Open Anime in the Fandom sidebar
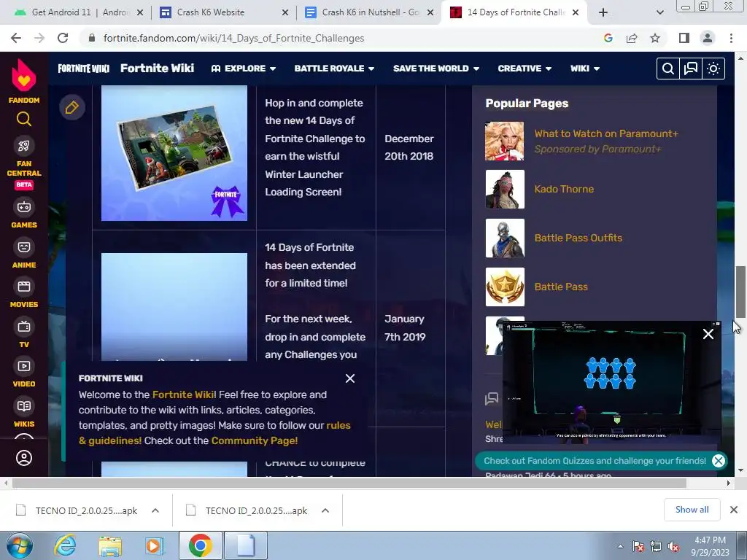This screenshot has height=560, width=747. click(24, 253)
